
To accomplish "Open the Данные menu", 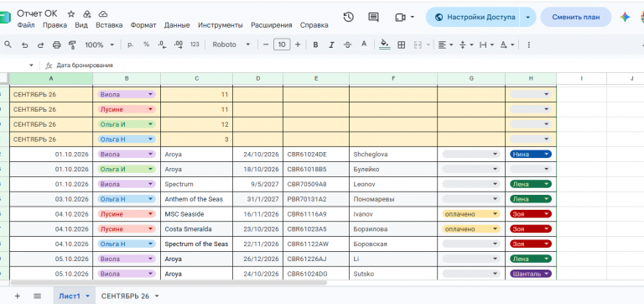I will point(177,25).
